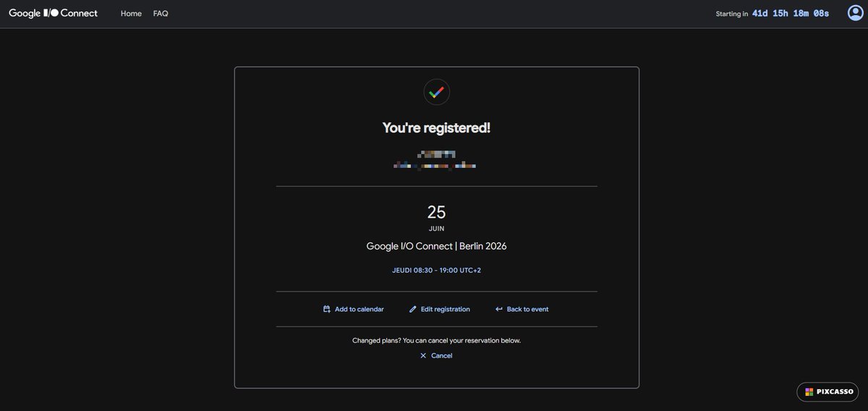Click the return arrow icon beside Back to event
Image resolution: width=868 pixels, height=411 pixels.
point(499,309)
